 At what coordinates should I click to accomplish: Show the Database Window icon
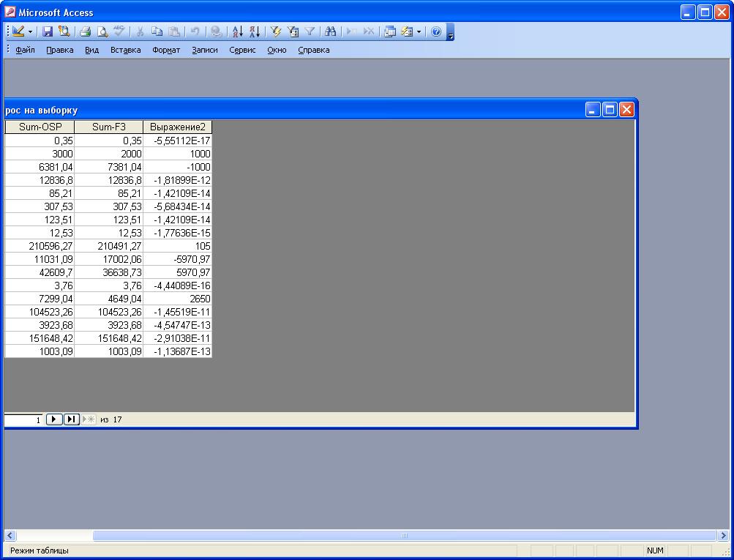(x=390, y=31)
